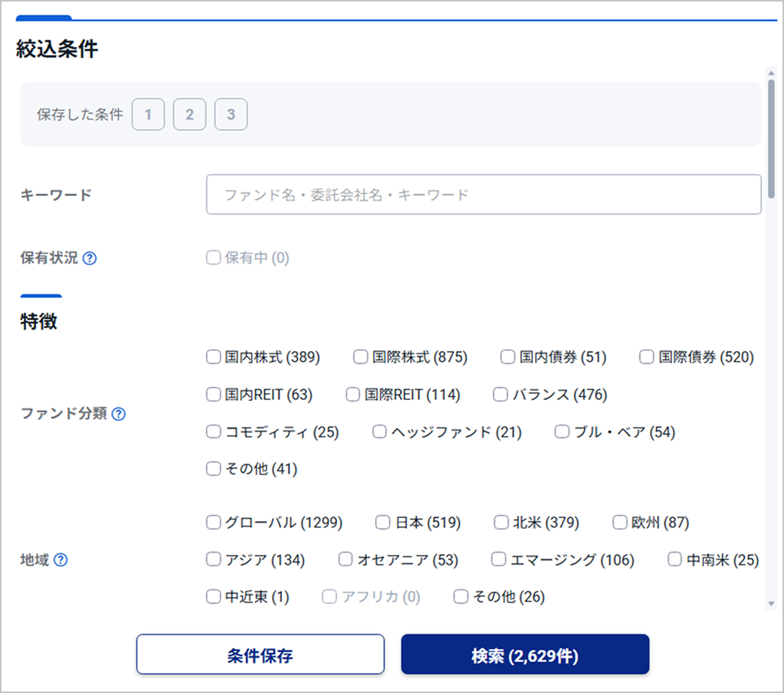
Task: Click help icon beside ファンド分類
Action: (x=118, y=414)
